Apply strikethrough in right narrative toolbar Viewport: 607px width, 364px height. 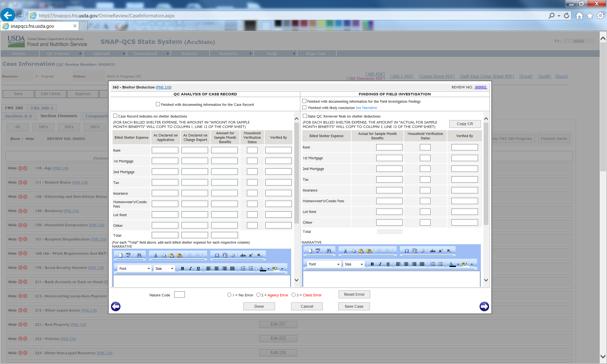[x=432, y=251]
